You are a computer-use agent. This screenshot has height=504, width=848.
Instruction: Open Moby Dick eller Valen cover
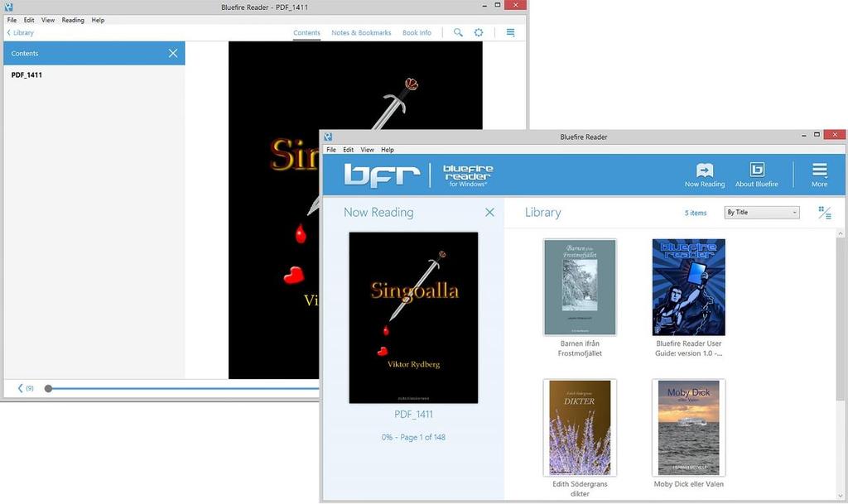coord(688,427)
